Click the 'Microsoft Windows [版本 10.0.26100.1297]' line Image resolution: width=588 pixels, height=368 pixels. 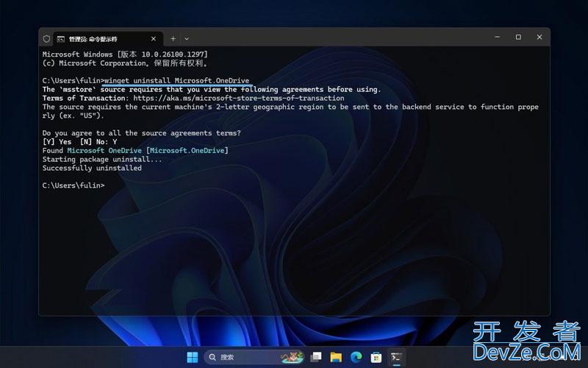point(125,54)
